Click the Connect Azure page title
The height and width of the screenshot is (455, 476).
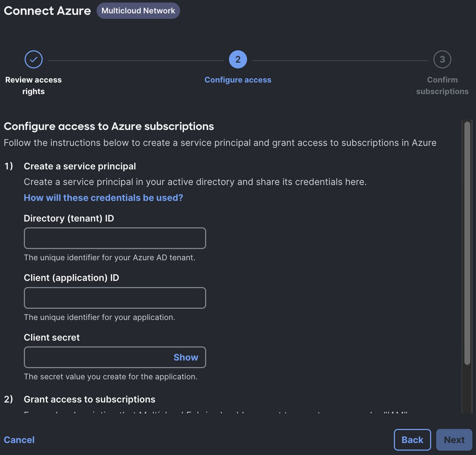point(47,11)
